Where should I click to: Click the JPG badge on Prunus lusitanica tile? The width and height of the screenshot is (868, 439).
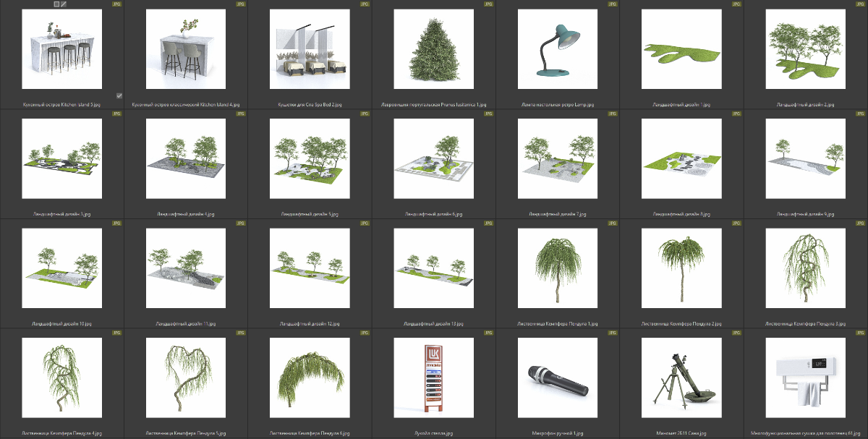point(488,4)
